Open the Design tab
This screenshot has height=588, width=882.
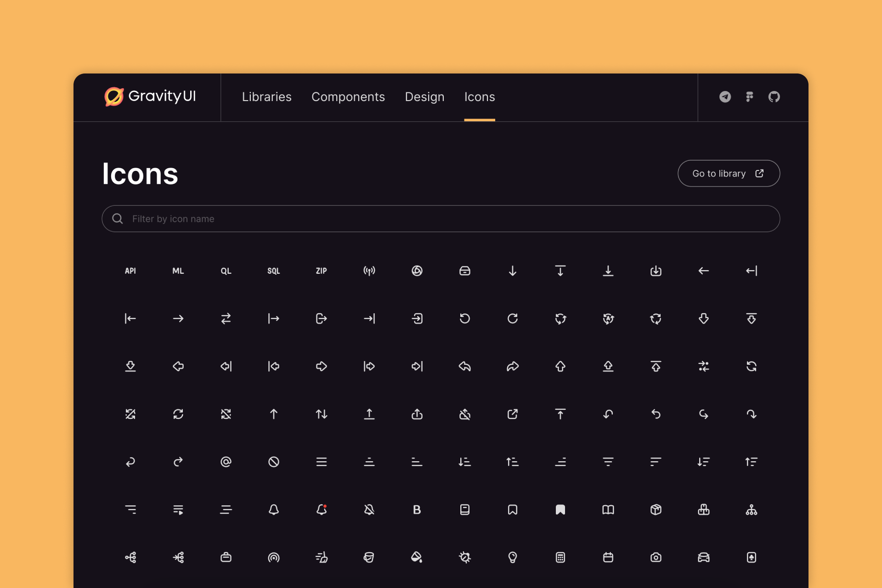[424, 97]
